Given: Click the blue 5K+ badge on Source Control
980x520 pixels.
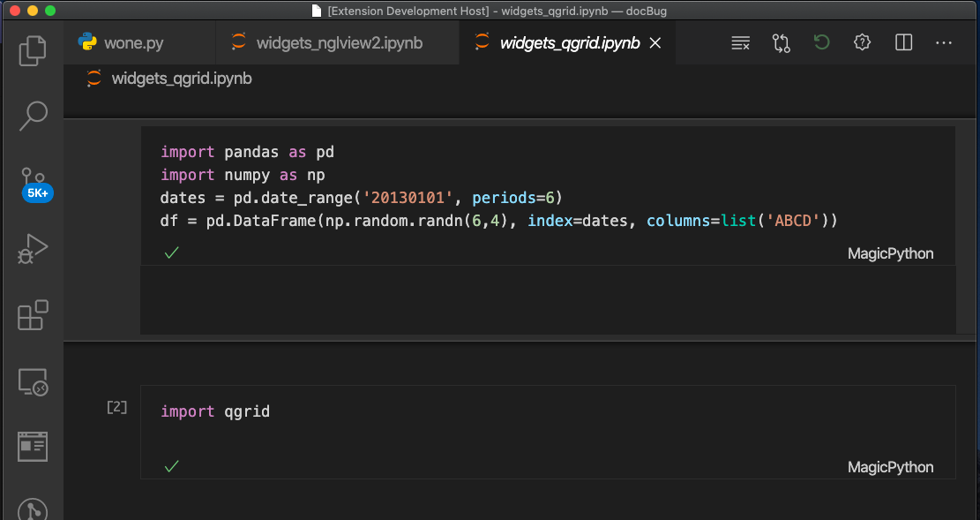Looking at the screenshot, I should click(37, 192).
